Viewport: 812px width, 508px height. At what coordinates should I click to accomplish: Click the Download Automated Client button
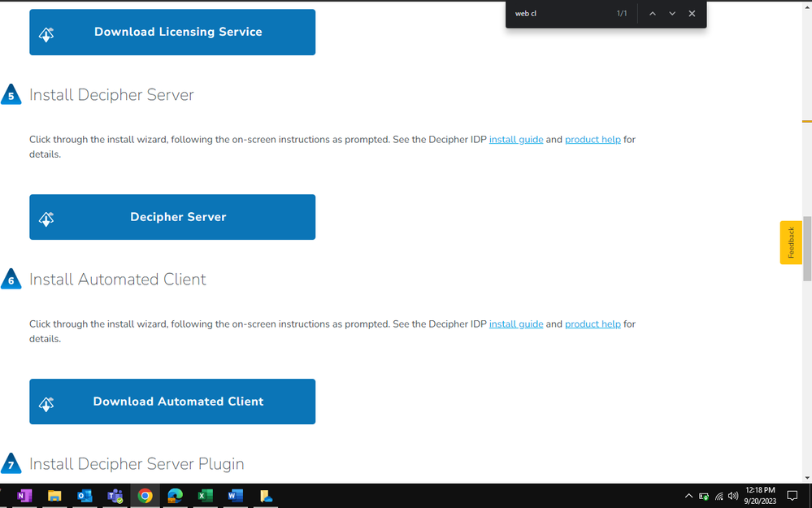(172, 402)
